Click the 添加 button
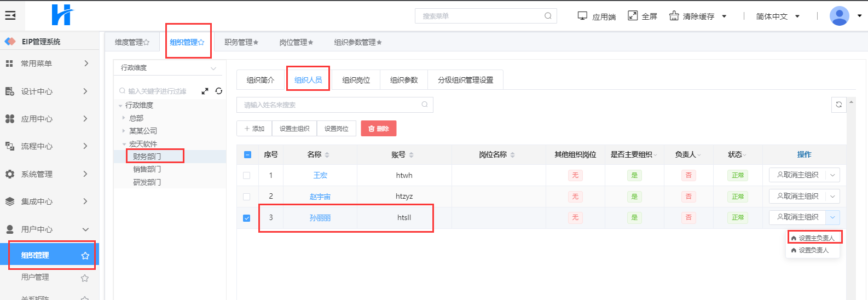 (x=254, y=129)
